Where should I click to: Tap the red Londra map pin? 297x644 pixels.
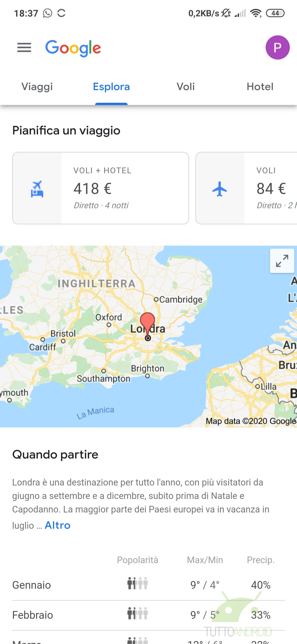tap(148, 326)
